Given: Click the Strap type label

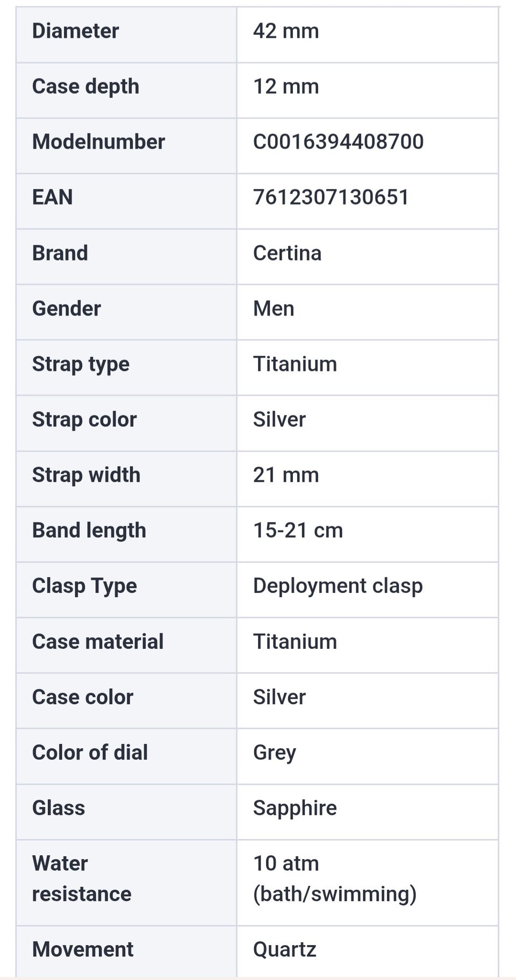Looking at the screenshot, I should (x=81, y=364).
